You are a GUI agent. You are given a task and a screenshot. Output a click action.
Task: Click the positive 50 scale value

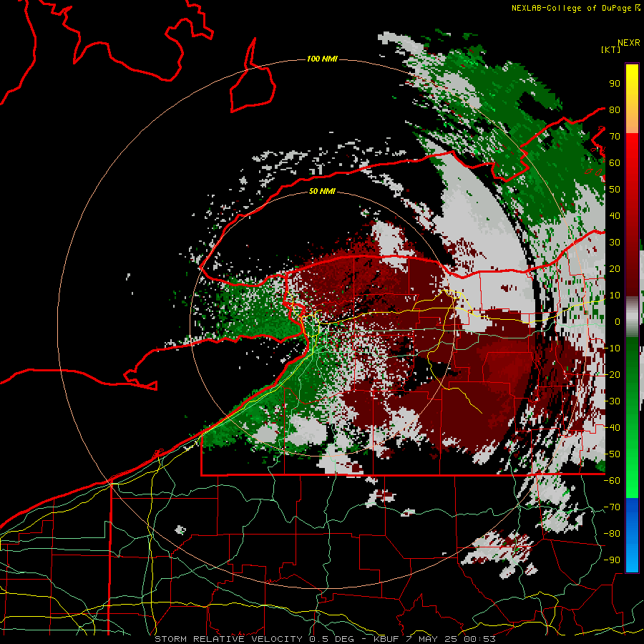pyautogui.click(x=615, y=190)
